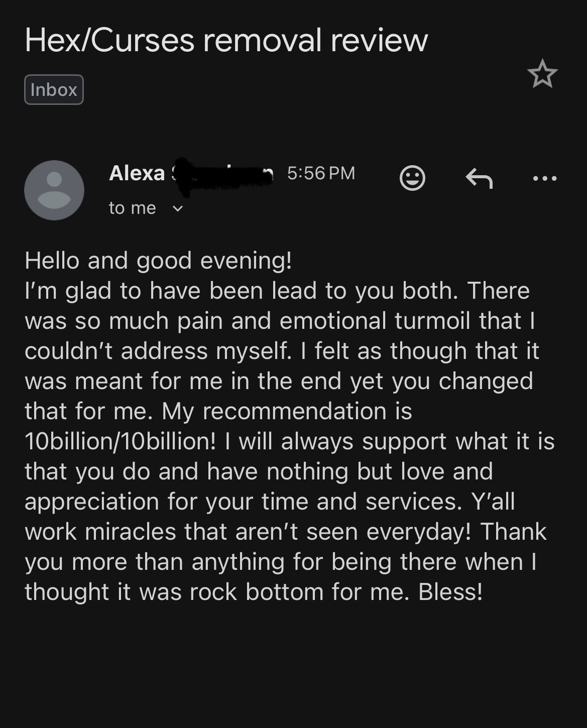Click the 5:56 PM timestamp

321,173
